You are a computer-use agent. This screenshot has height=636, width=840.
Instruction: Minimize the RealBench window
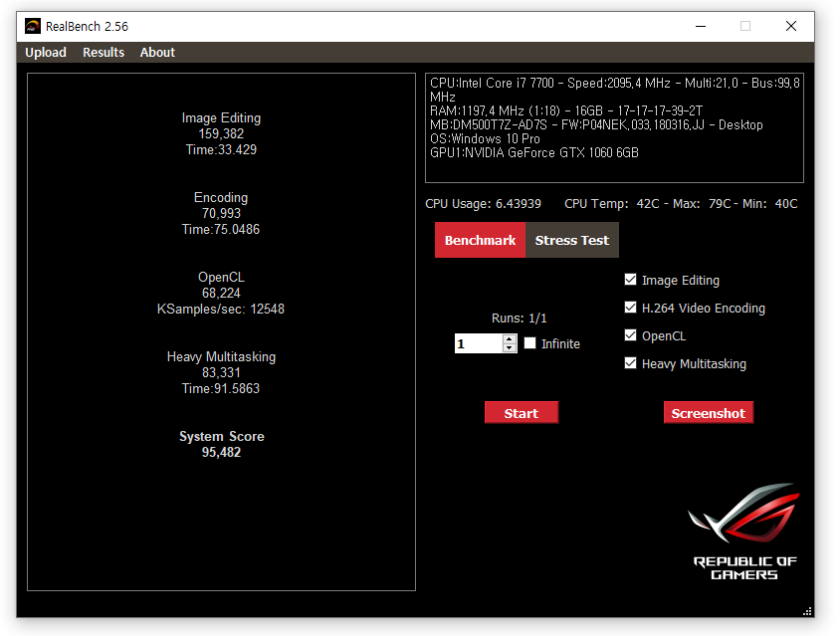pyautogui.click(x=701, y=26)
